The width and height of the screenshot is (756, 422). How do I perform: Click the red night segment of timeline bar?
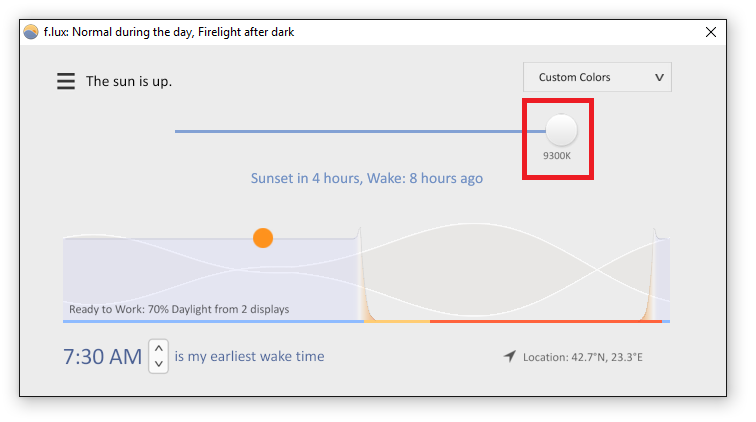click(x=546, y=321)
